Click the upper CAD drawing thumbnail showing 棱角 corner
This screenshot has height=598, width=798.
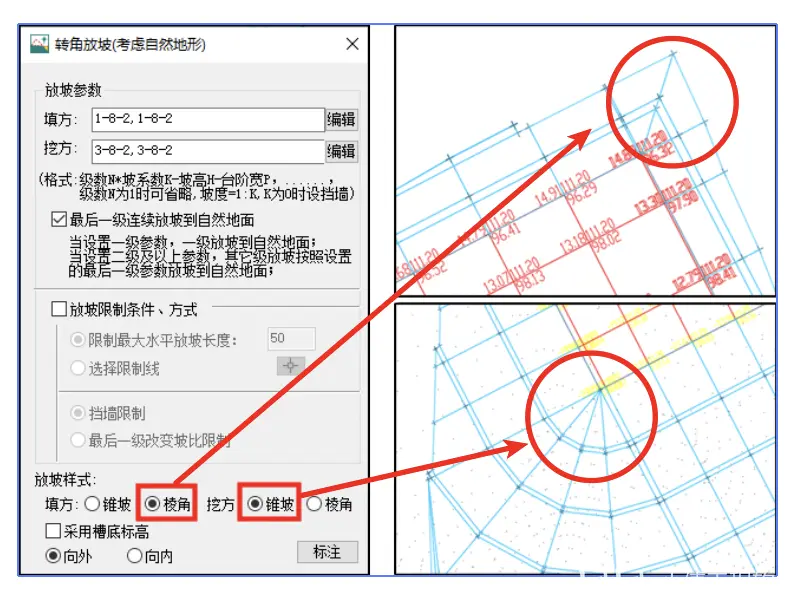[586, 161]
